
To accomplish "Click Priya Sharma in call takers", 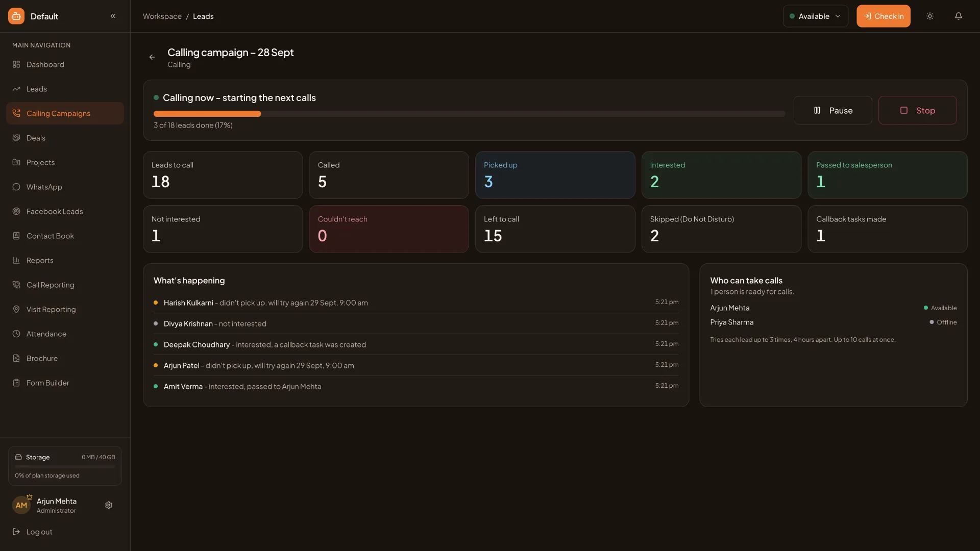I will click(x=731, y=322).
